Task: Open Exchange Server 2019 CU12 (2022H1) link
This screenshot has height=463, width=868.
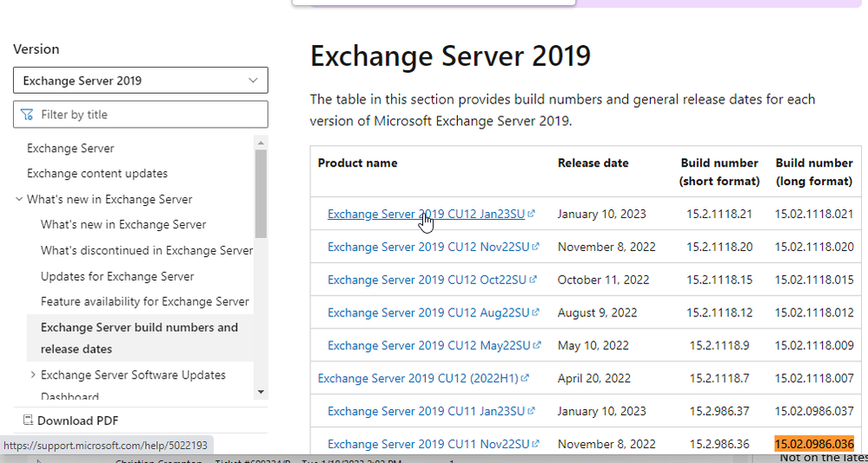Action: [418, 379]
